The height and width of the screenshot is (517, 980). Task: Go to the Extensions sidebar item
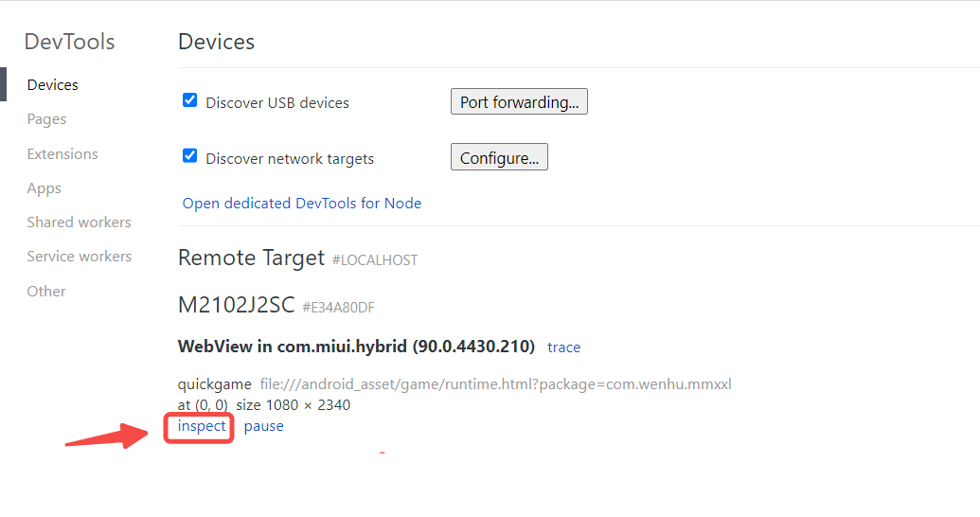coord(62,153)
